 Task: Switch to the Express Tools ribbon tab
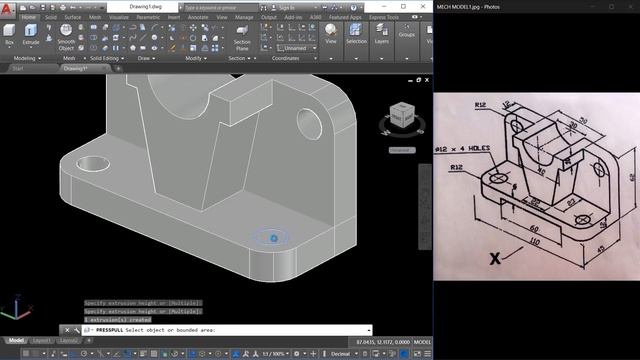tap(384, 17)
